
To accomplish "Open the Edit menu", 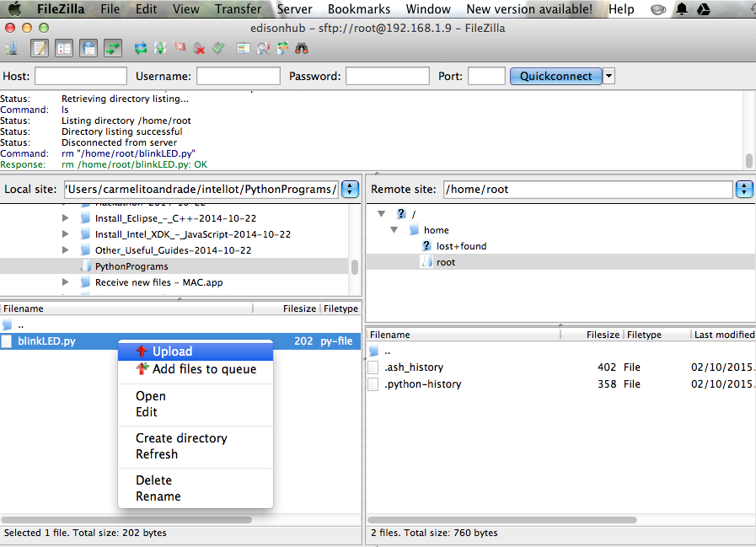I will (146, 9).
